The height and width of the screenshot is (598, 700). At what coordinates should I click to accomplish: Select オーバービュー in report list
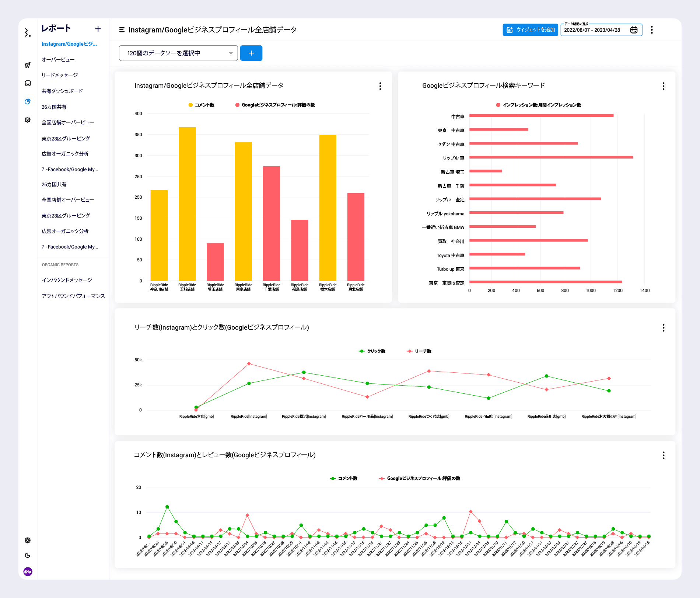[58, 60]
